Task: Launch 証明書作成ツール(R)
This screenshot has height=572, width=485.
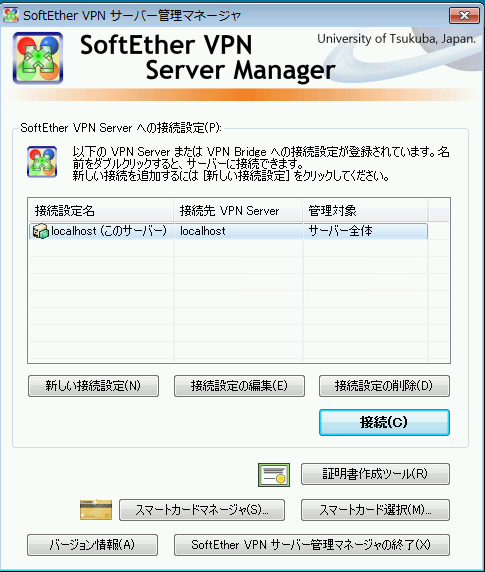Action: coord(375,474)
